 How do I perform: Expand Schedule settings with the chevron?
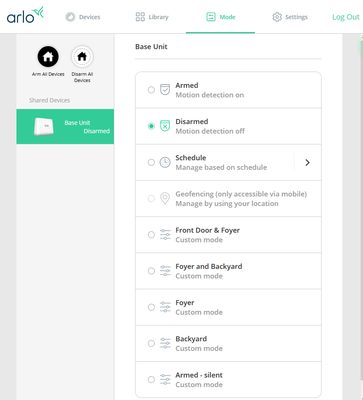click(x=307, y=162)
